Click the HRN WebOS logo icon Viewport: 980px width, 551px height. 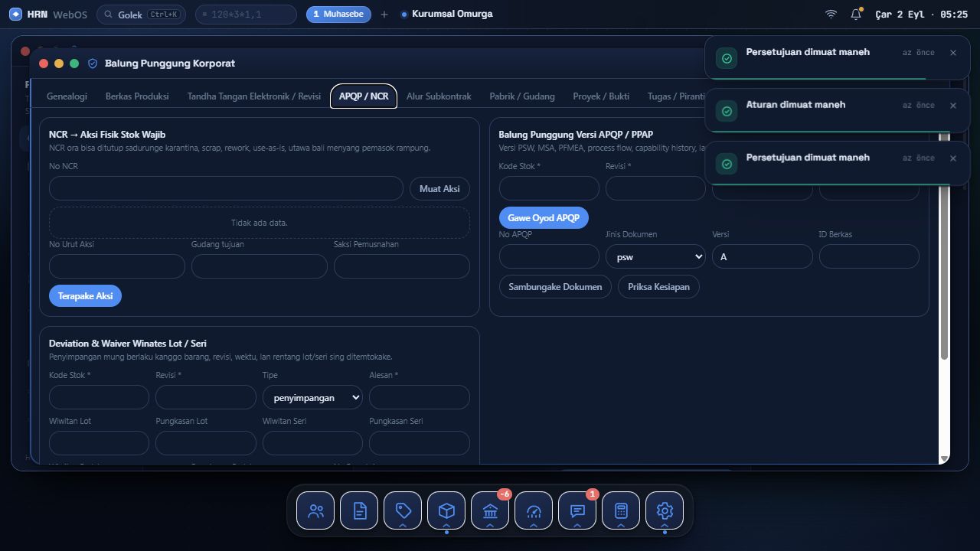tap(15, 15)
